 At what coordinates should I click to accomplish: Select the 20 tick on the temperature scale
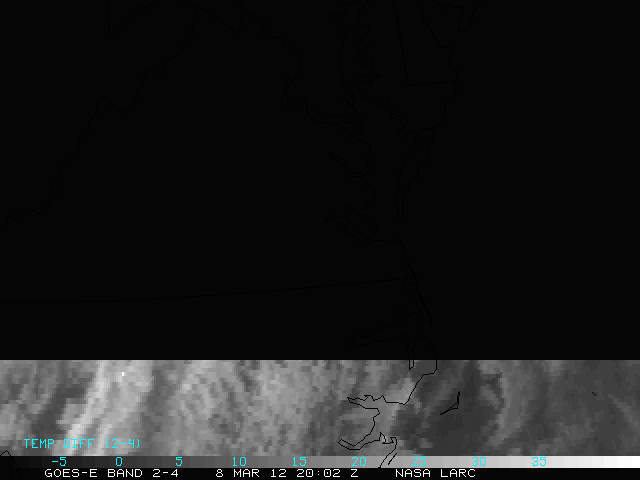[x=358, y=462]
